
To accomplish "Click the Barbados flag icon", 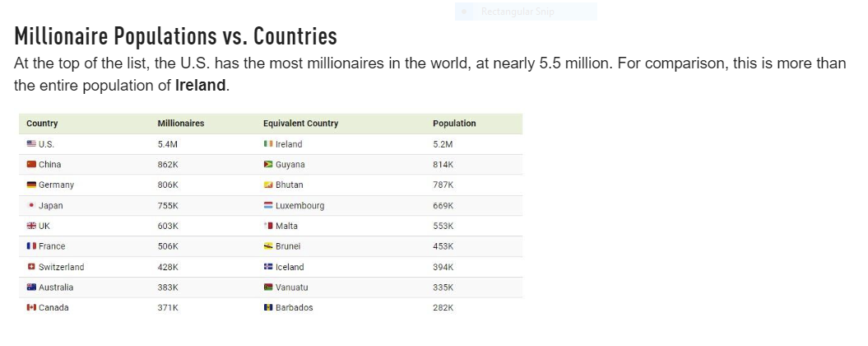I will pyautogui.click(x=268, y=307).
